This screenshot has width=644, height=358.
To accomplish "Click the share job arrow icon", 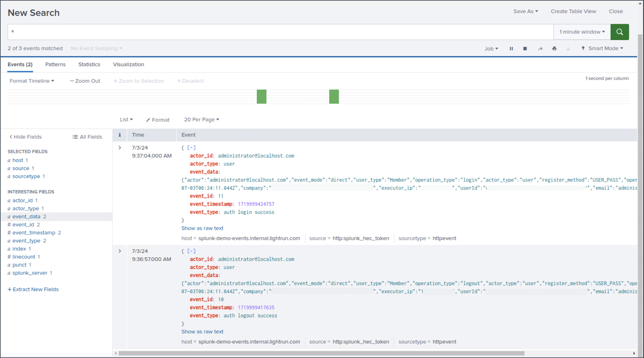I will [x=540, y=48].
